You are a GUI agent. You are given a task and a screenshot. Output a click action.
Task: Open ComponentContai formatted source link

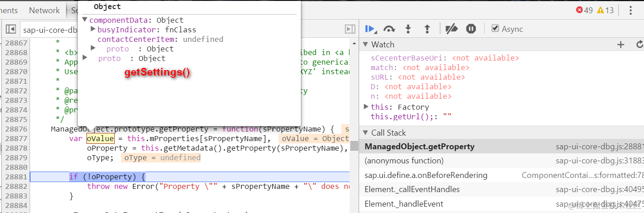[583, 175]
